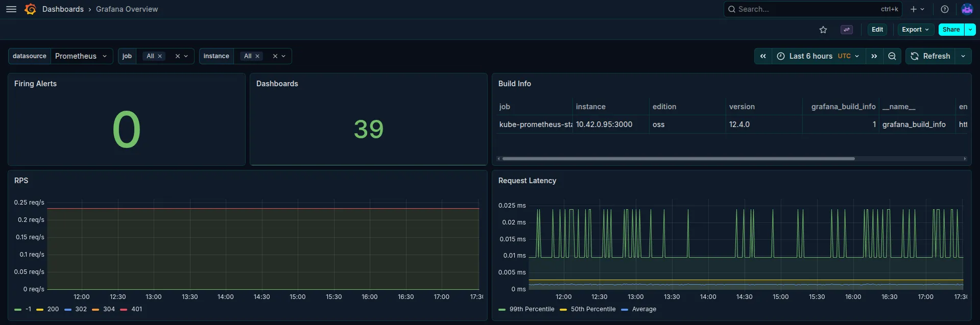Open the hamburger navigation menu
Viewport: 980px width, 325px height.
11,9
